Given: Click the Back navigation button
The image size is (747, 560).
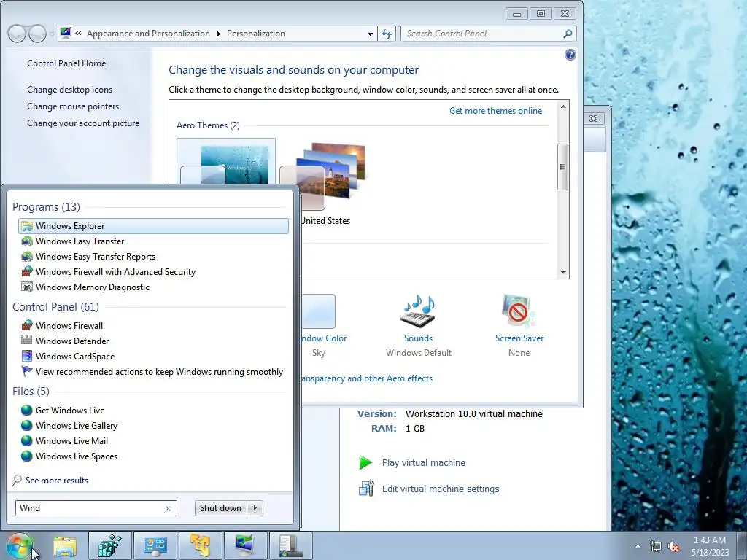Looking at the screenshot, I should pyautogui.click(x=17, y=34).
